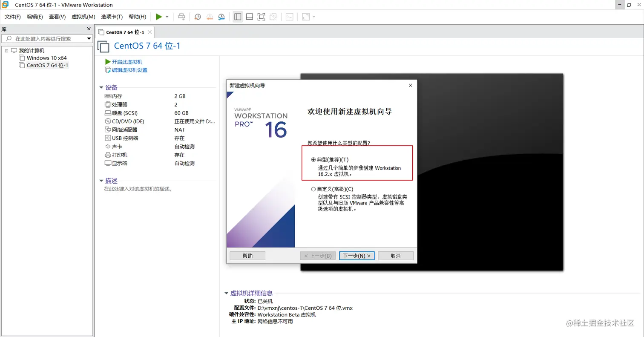The width and height of the screenshot is (644, 337).
Task: Click the send Ctrl+Alt+Del icon
Action: coord(182,17)
